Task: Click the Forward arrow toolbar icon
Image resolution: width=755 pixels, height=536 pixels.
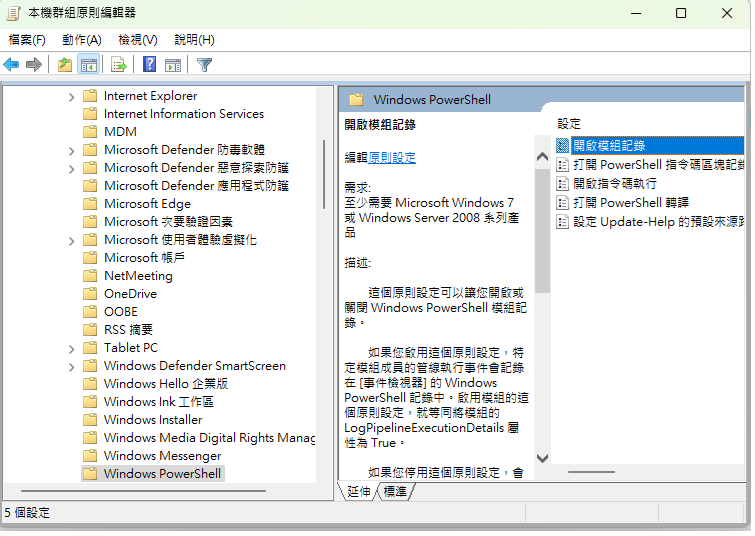Action: 34,65
